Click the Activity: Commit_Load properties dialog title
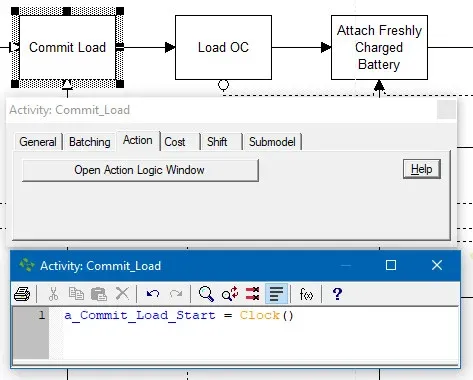The height and width of the screenshot is (380, 473). (69, 110)
